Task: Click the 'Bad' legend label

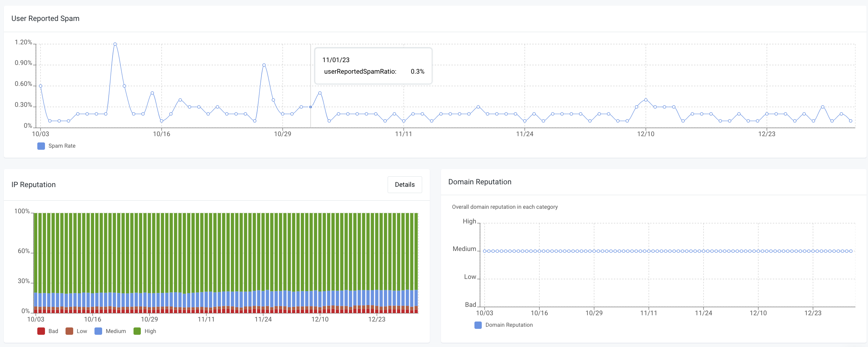Action: [53, 331]
